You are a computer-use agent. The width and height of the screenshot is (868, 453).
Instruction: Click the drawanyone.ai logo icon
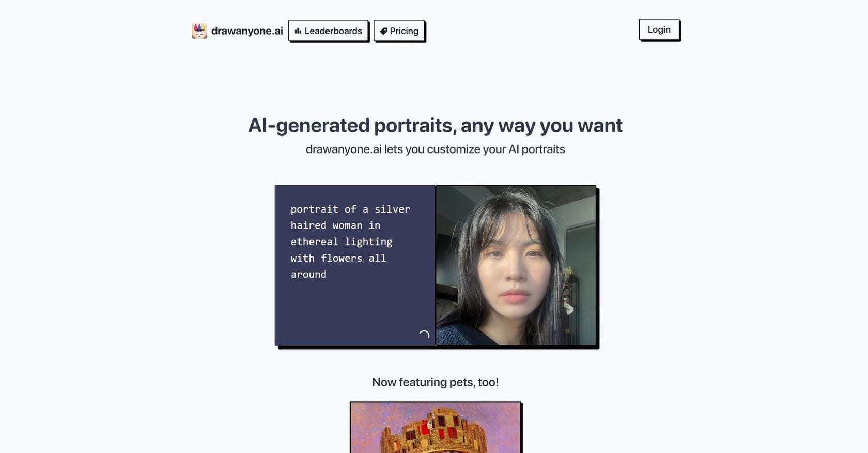click(199, 31)
